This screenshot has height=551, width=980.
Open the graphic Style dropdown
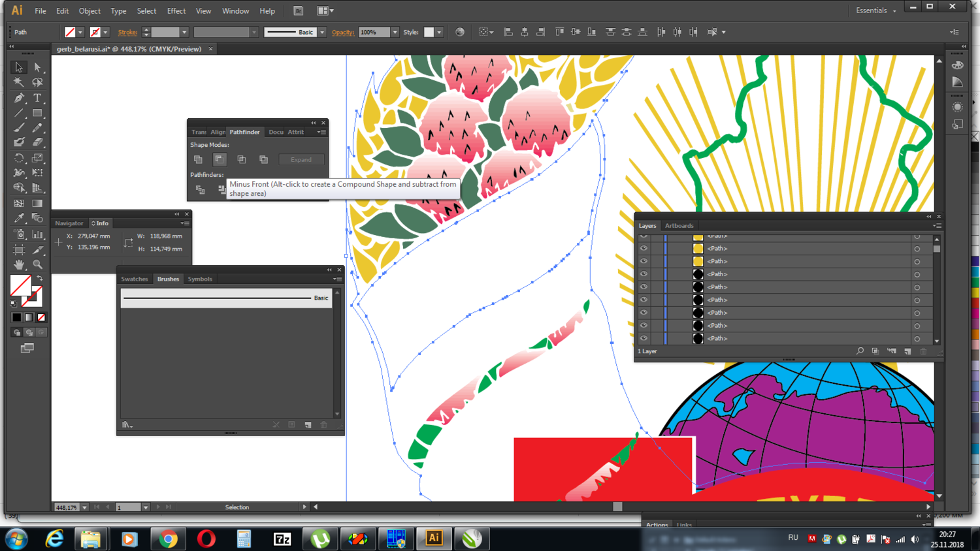point(439,32)
